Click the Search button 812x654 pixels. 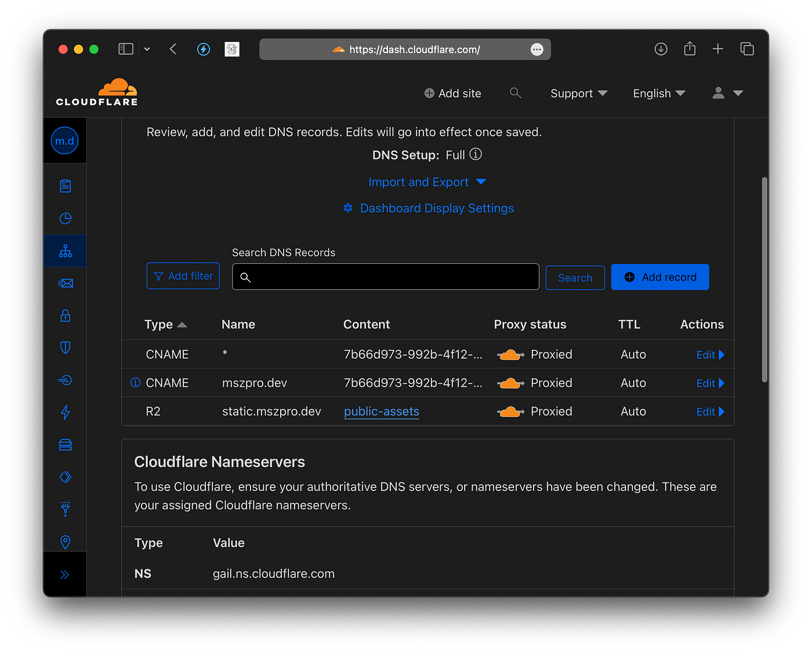[x=575, y=278]
